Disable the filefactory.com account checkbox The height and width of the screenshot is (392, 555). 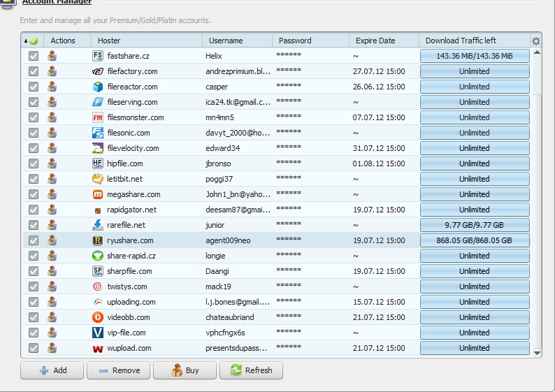34,71
